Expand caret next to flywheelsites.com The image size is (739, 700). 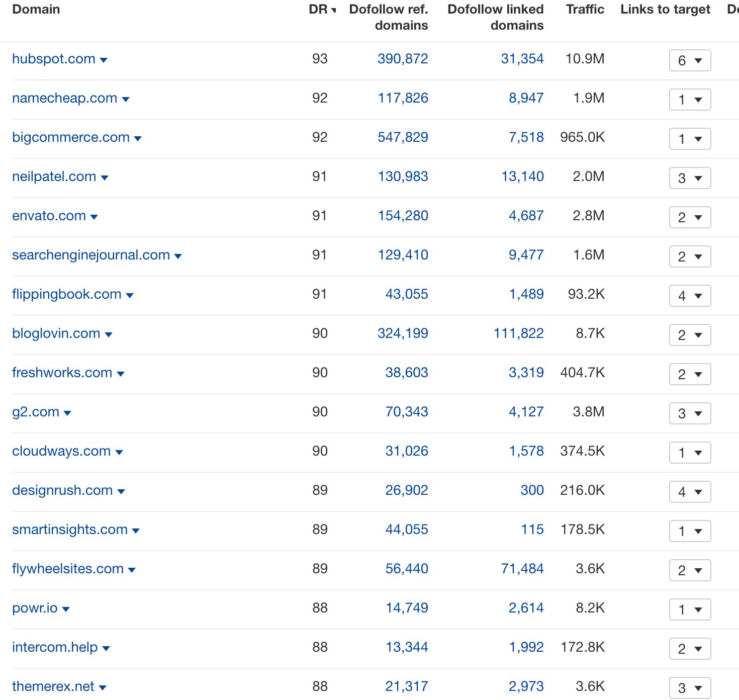(132, 570)
